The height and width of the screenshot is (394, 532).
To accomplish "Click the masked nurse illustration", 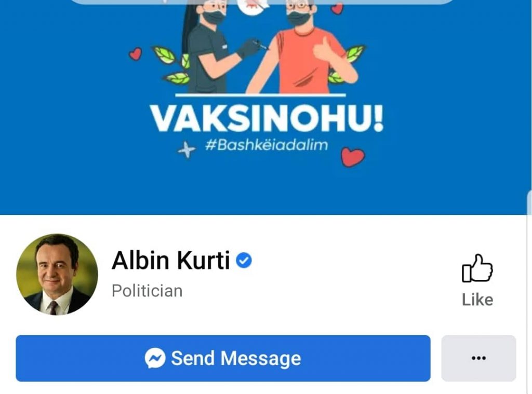I will (x=214, y=47).
